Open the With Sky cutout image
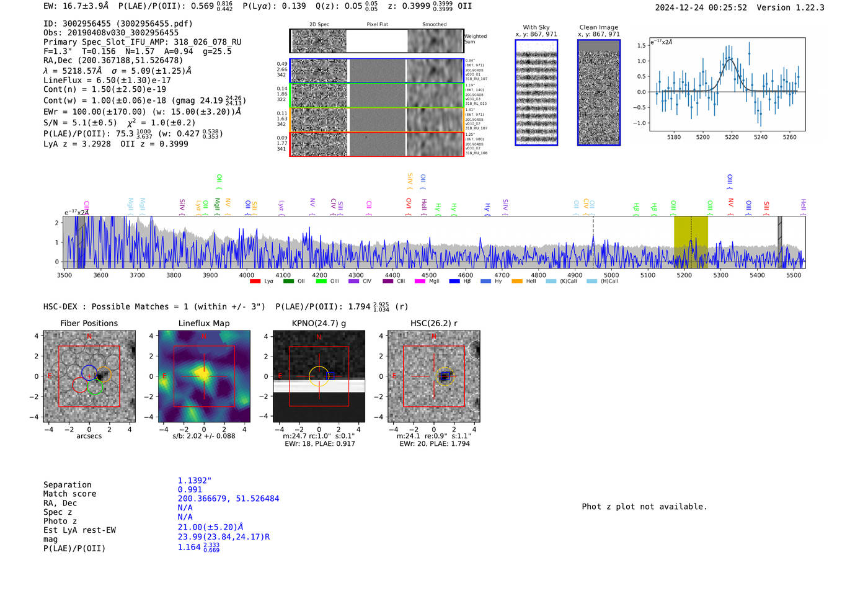The image size is (868, 591). 536,92
